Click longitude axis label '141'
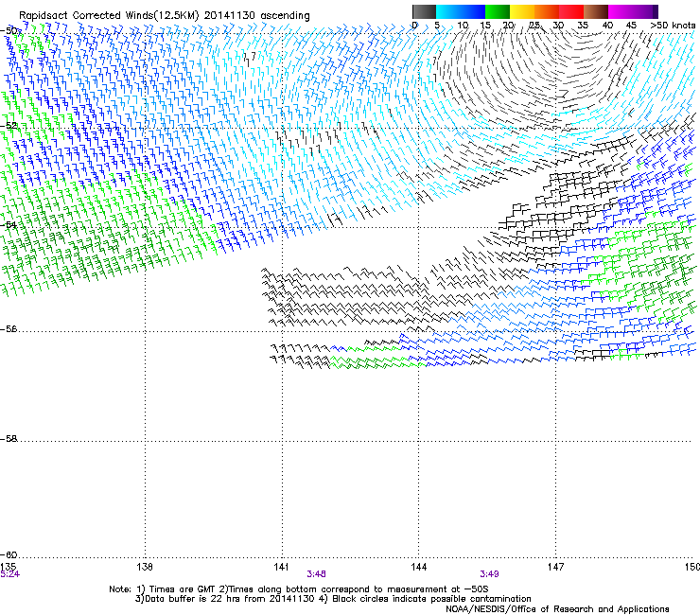The width and height of the screenshot is (700, 615). 281,567
